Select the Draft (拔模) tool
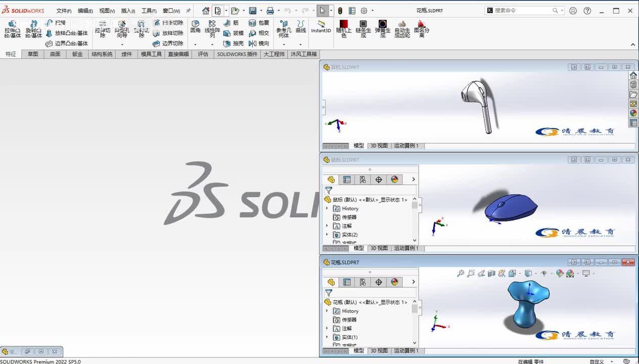Screen dimensions: 639x364 (x=234, y=33)
